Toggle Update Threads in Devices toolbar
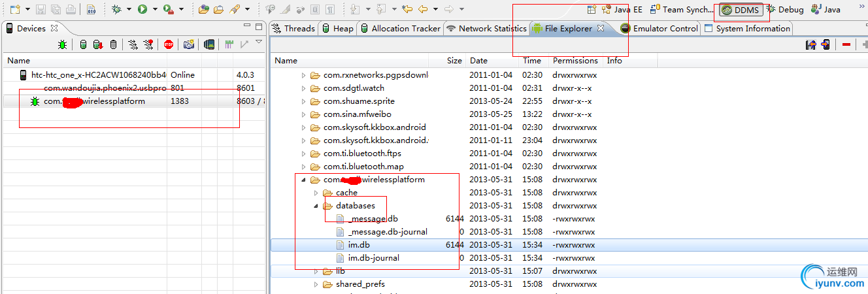Screen dimensions: 868x294 (x=133, y=44)
